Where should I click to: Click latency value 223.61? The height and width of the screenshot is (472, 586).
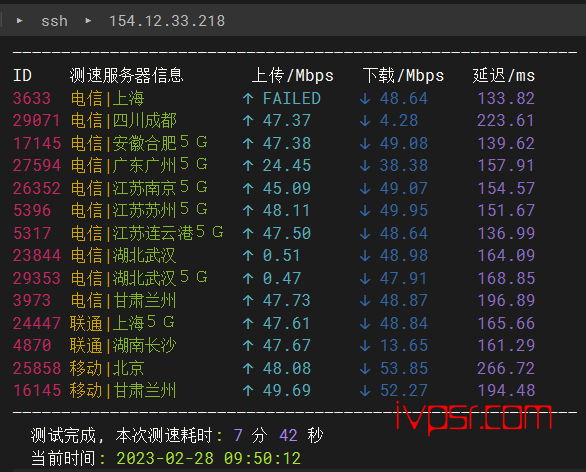(x=506, y=121)
